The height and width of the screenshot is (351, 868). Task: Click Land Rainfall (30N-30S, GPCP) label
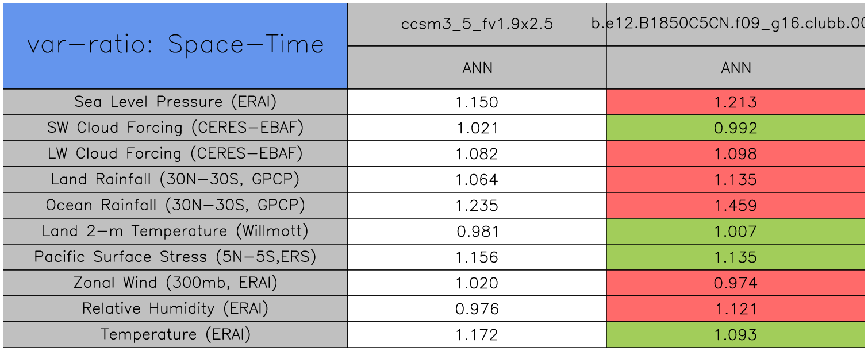(x=175, y=180)
